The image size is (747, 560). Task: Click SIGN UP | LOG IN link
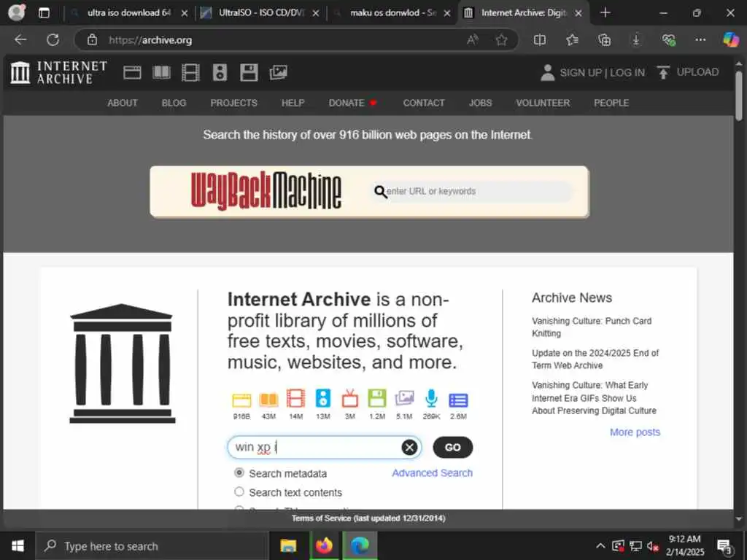pyautogui.click(x=602, y=72)
